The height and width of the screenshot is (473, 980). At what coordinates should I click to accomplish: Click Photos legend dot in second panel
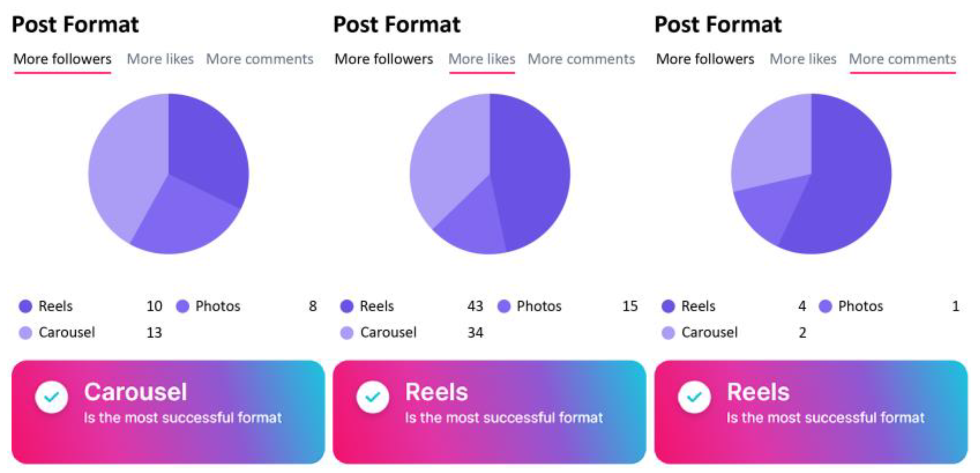pos(504,306)
